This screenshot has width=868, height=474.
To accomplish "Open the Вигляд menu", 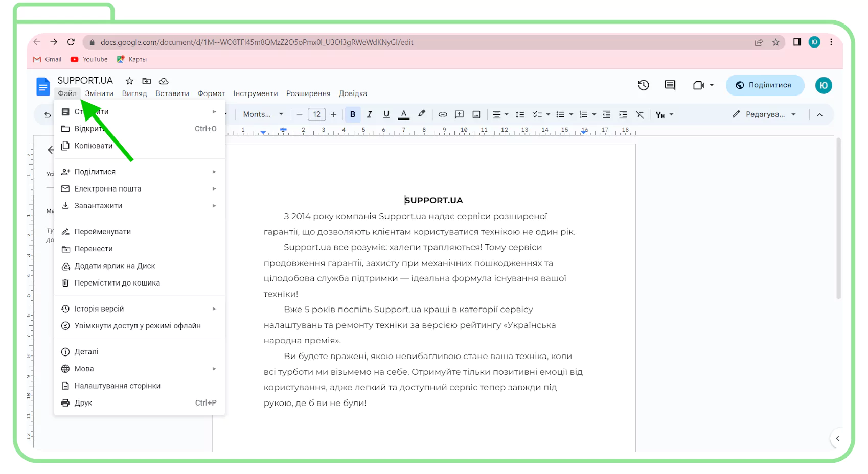I will tap(134, 93).
